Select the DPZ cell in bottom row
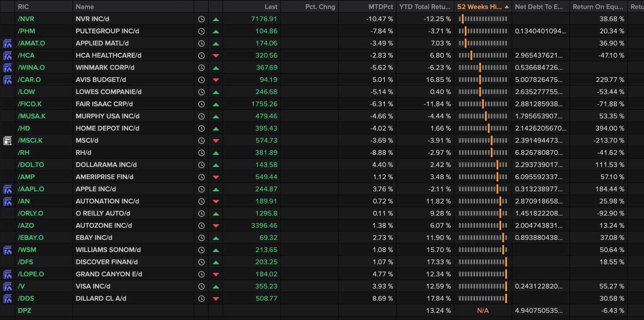This screenshot has width=644, height=320. 25,310
